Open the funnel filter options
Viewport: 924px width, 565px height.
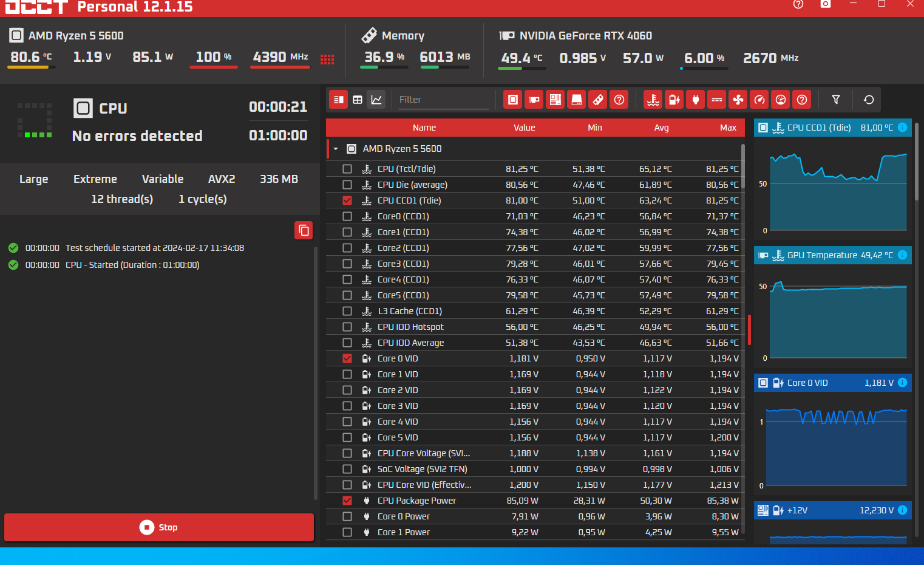pyautogui.click(x=836, y=100)
